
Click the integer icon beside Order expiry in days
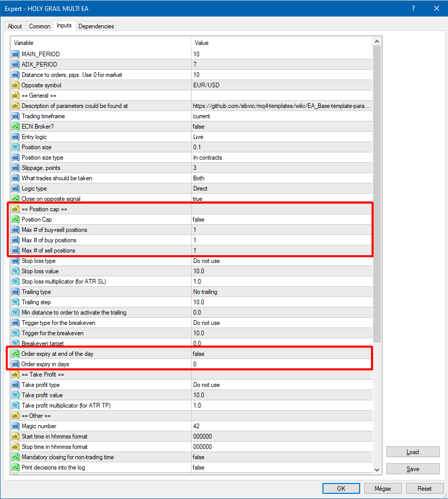[x=16, y=364]
